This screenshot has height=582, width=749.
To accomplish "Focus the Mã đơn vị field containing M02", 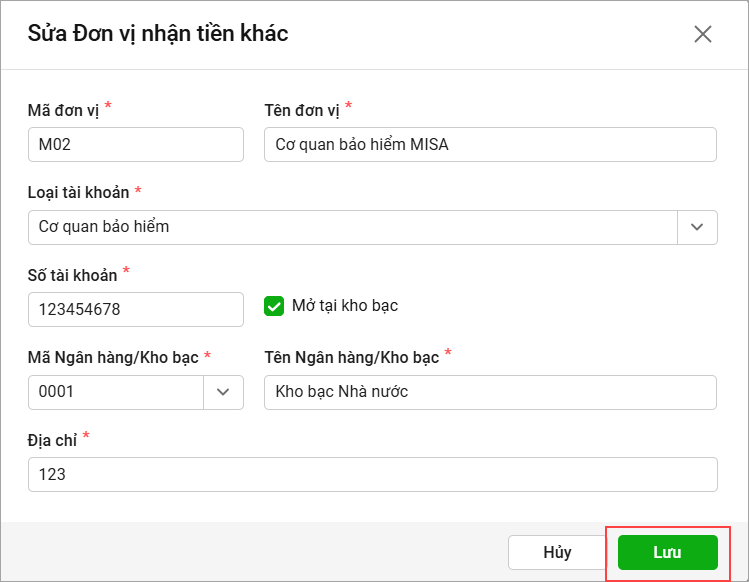I will 136,144.
